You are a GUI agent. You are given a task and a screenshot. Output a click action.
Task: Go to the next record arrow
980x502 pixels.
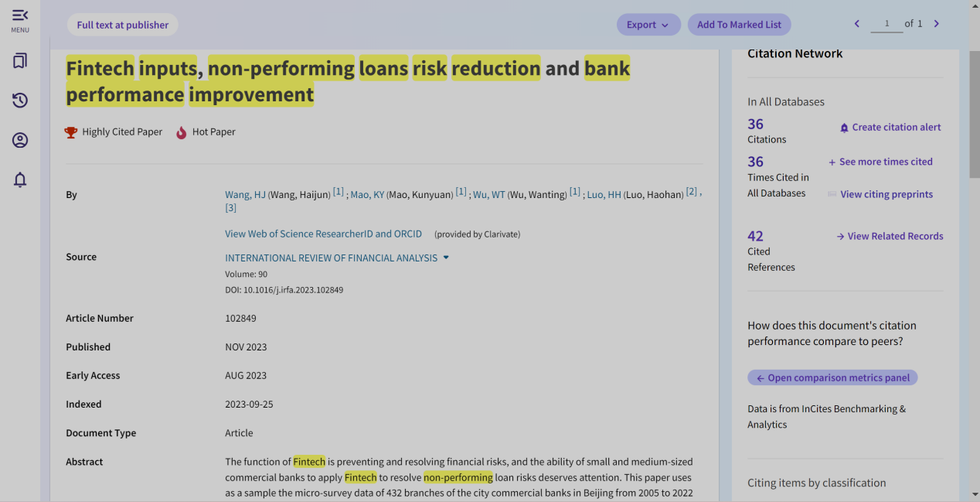point(937,24)
